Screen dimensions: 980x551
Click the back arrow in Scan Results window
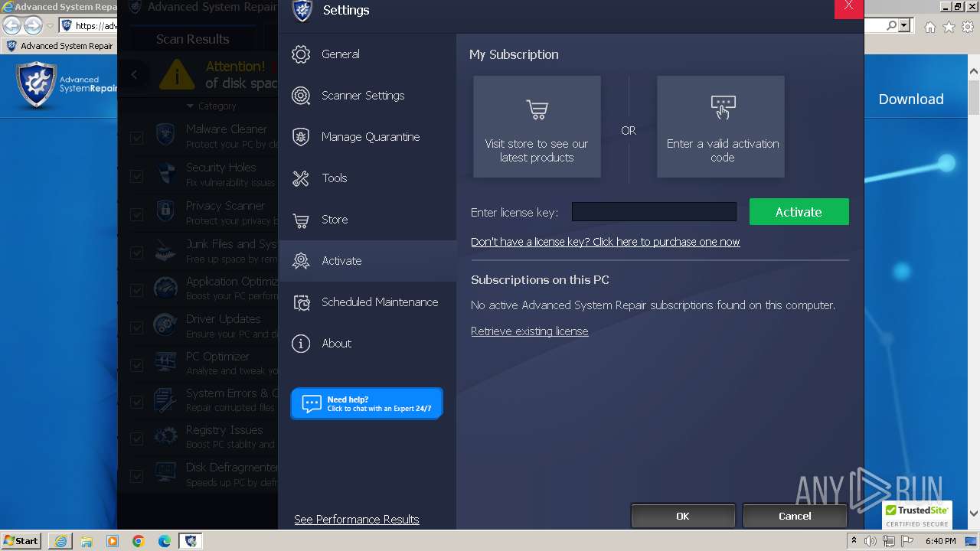tap(134, 74)
